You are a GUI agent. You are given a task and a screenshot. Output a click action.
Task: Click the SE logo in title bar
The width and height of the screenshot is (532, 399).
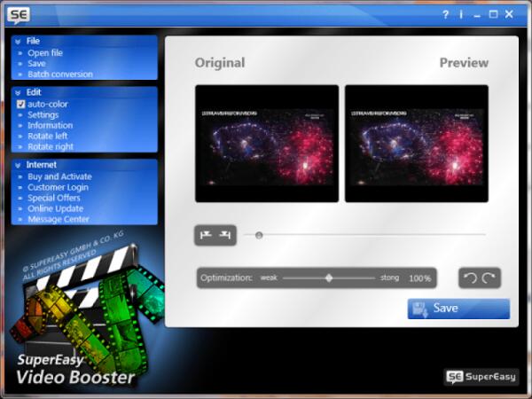(20, 15)
